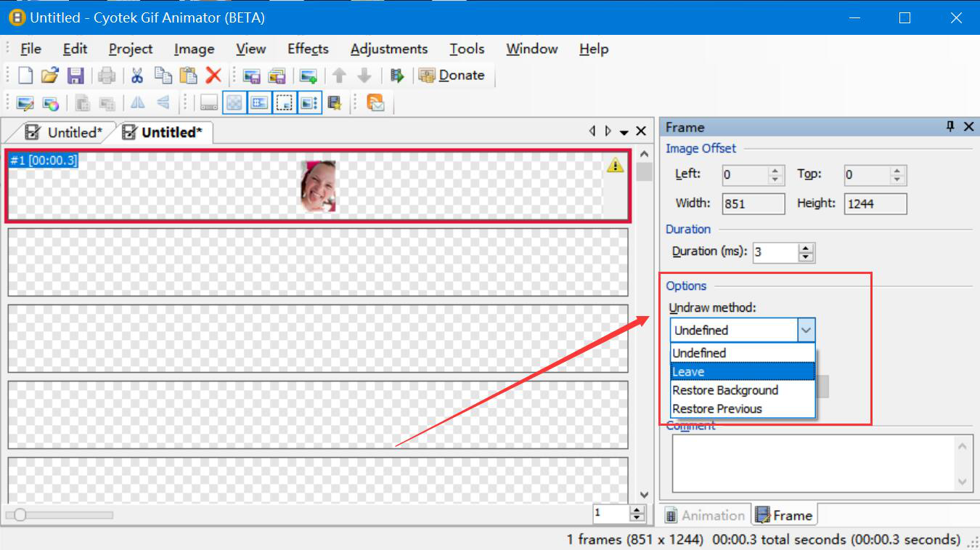This screenshot has height=550, width=980.
Task: Toggle the transparency checkerboard grid button
Action: [x=233, y=103]
